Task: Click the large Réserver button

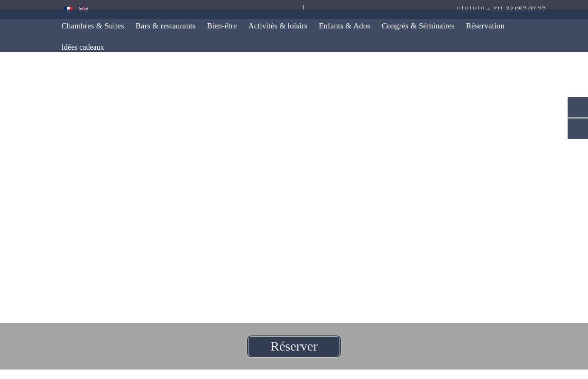Action: 294,346
